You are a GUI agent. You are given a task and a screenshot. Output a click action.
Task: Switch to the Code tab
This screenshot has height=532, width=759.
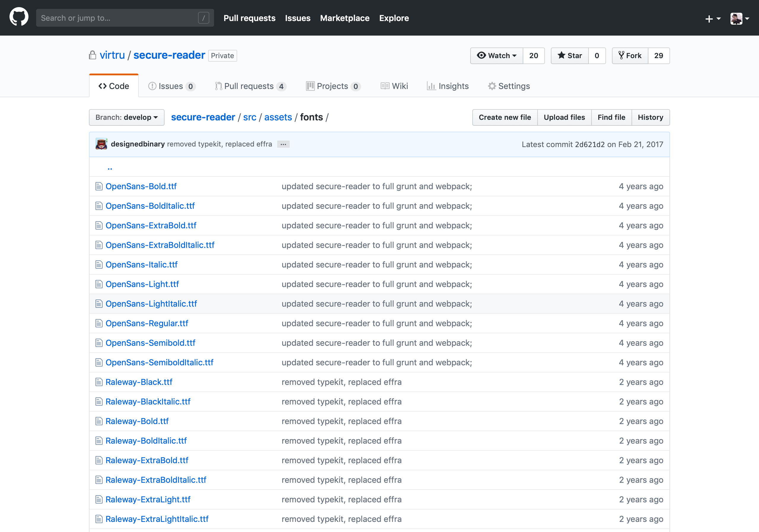click(x=114, y=86)
